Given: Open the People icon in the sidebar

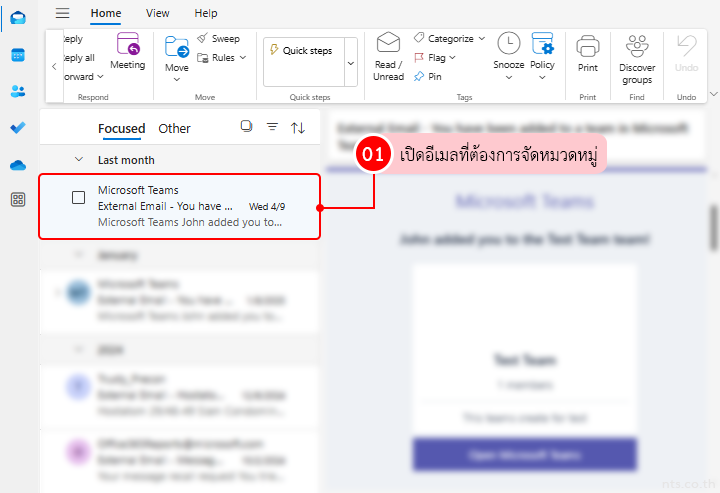Looking at the screenshot, I should (x=18, y=91).
